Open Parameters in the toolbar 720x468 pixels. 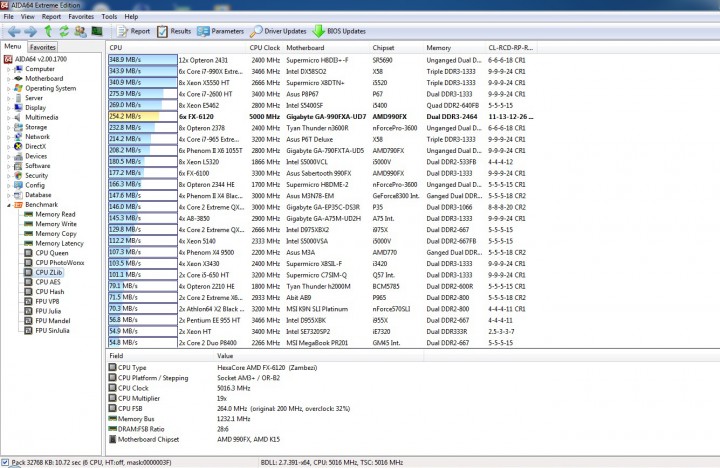[x=220, y=31]
